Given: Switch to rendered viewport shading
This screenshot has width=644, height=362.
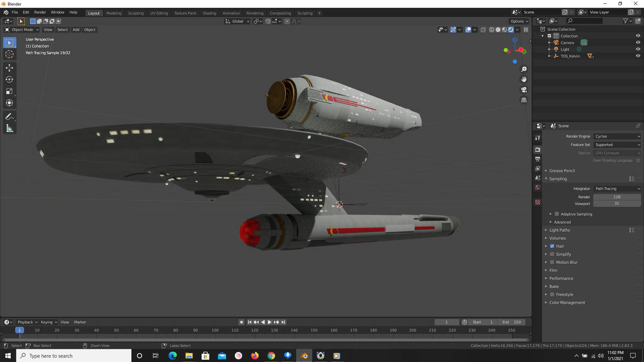Looking at the screenshot, I should [511, 30].
